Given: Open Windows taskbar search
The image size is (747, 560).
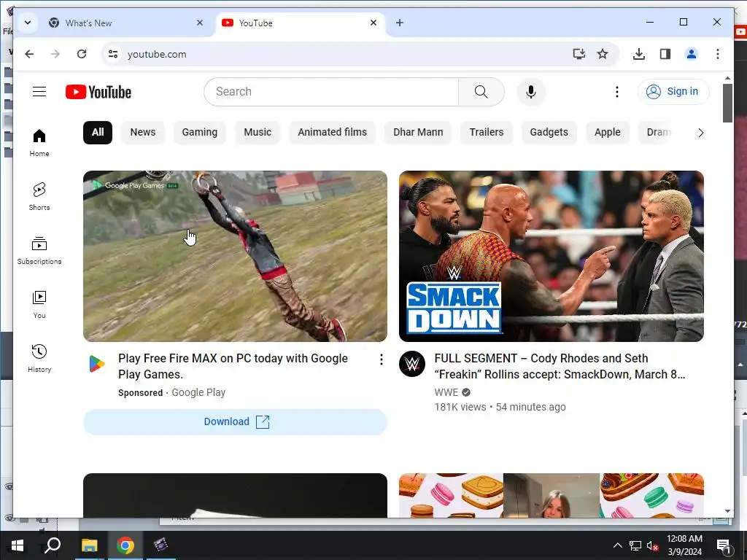Looking at the screenshot, I should click(x=53, y=545).
